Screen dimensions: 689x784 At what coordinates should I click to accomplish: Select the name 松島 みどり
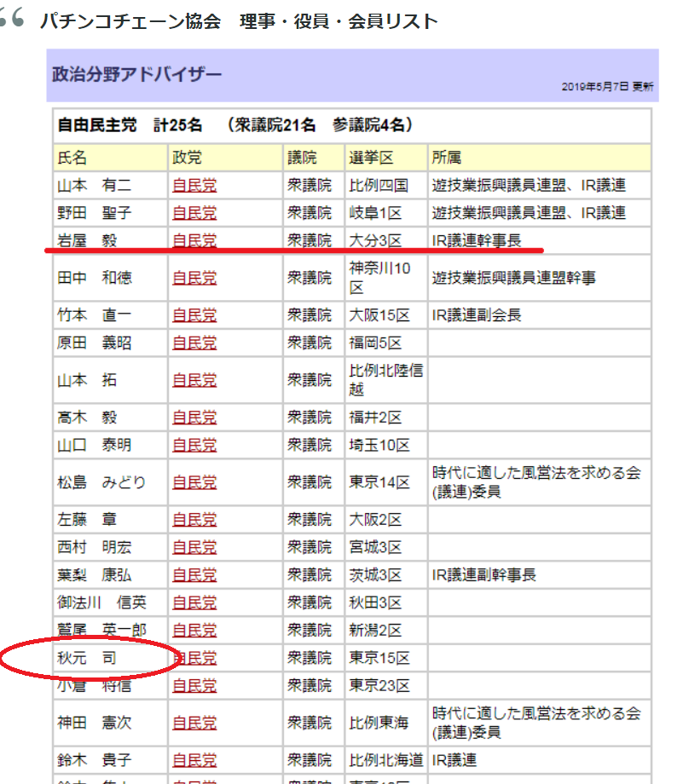point(101,482)
